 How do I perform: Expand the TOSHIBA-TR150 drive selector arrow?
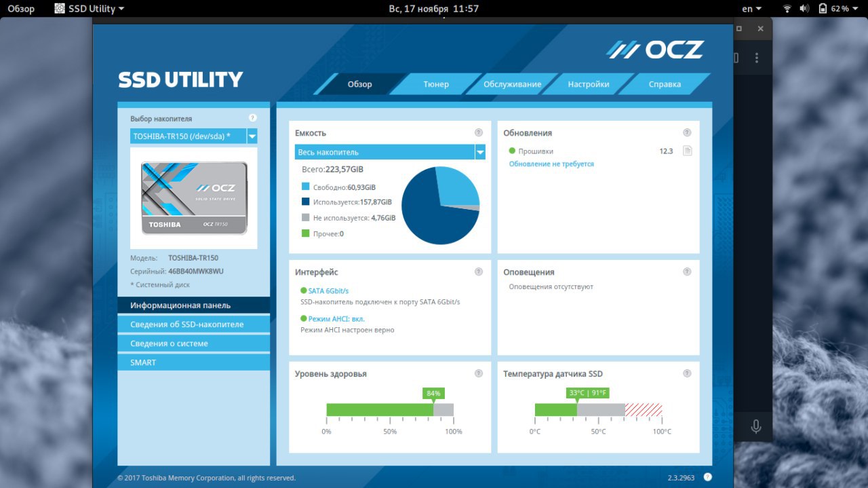click(x=252, y=136)
